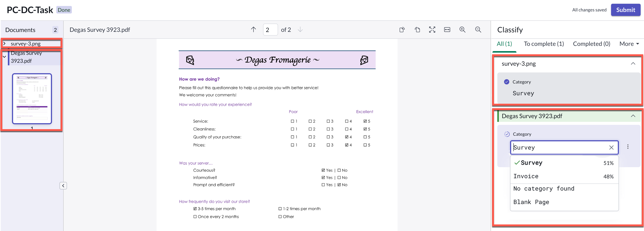Collapse the survey-3.png classify card
This screenshot has width=644, height=231.
tap(633, 63)
